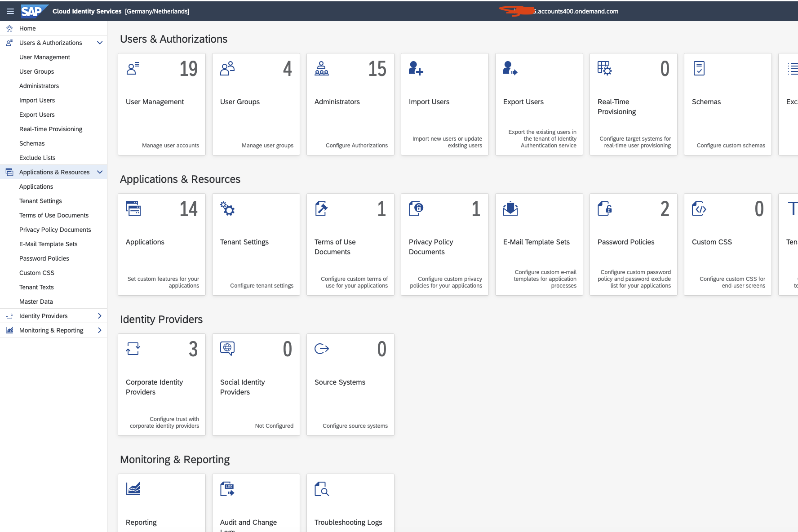
Task: Click the User Groups tile icon
Action: tap(227, 68)
